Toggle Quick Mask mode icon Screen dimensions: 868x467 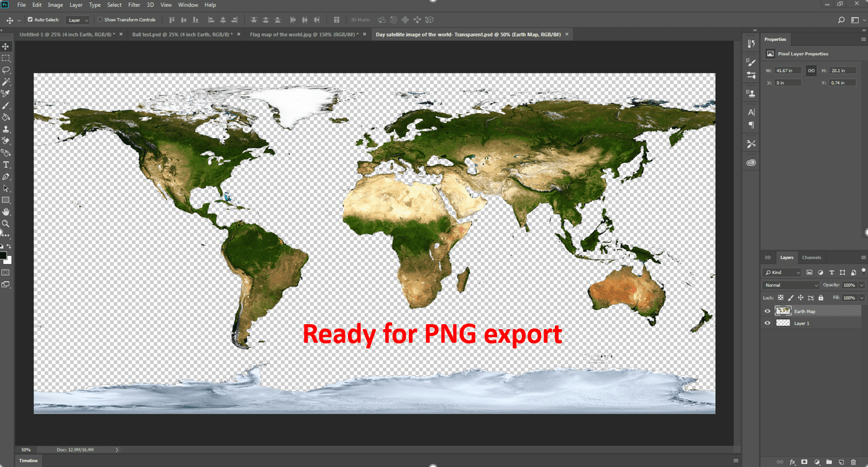click(6, 273)
